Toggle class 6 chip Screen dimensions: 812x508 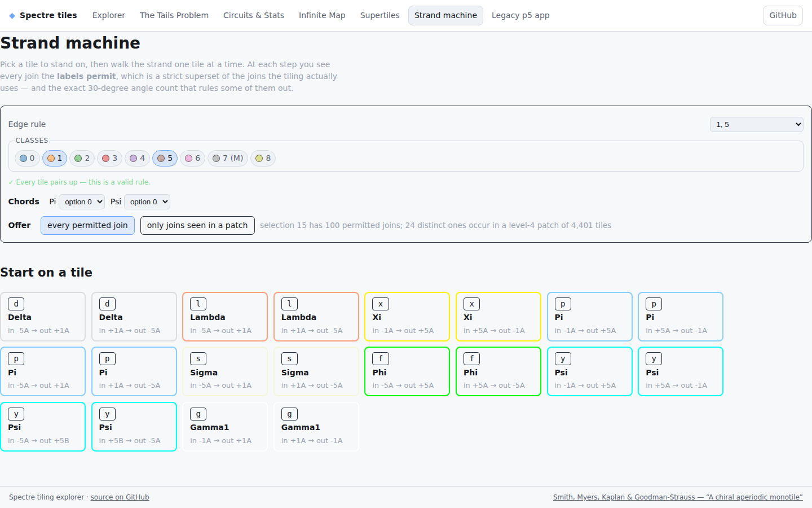pyautogui.click(x=192, y=158)
